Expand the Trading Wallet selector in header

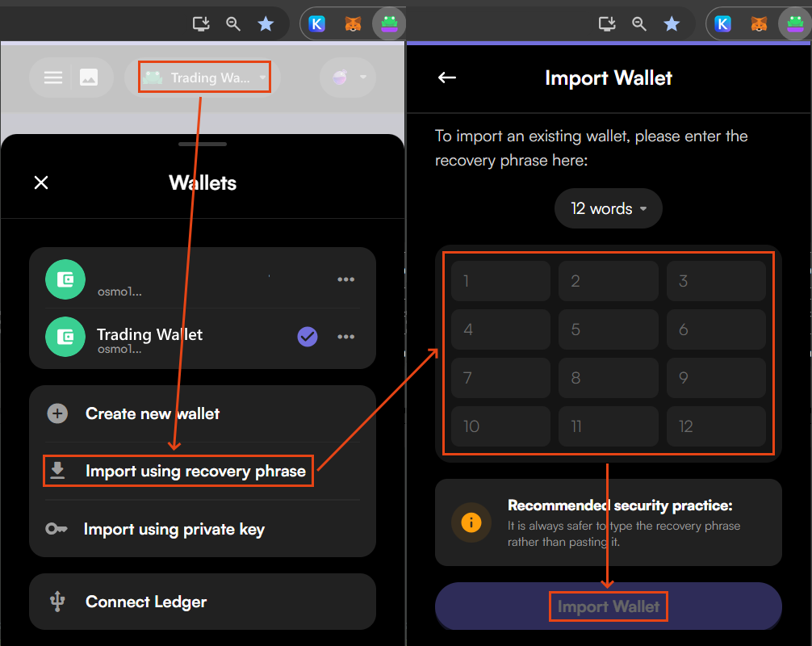(x=204, y=78)
